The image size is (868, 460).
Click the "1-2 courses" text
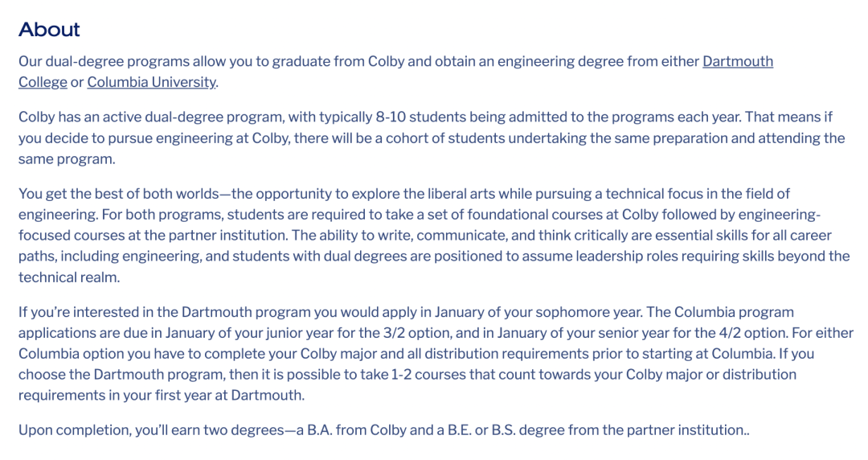tap(431, 375)
